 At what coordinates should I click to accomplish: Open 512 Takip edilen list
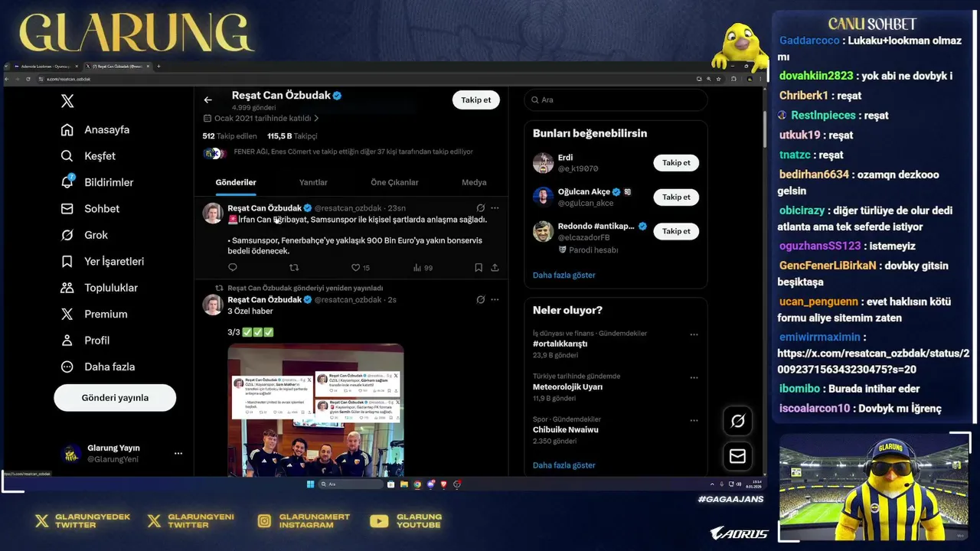(x=230, y=136)
